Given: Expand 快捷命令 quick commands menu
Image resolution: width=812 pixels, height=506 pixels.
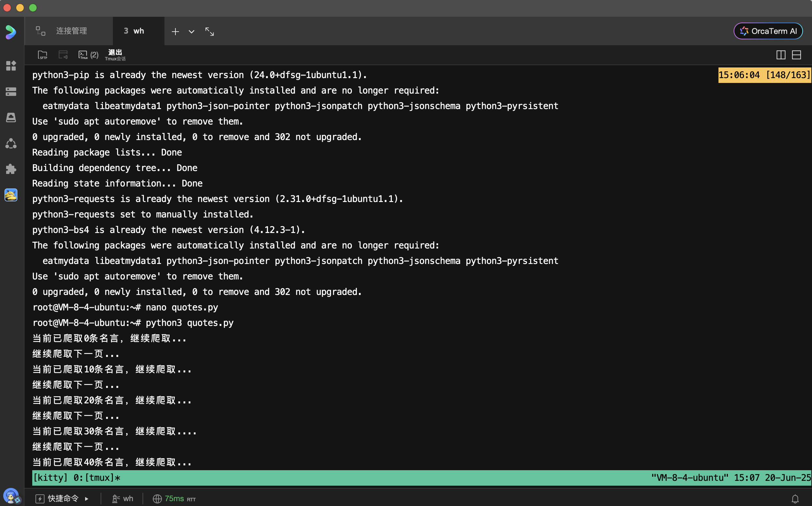Looking at the screenshot, I should point(63,498).
